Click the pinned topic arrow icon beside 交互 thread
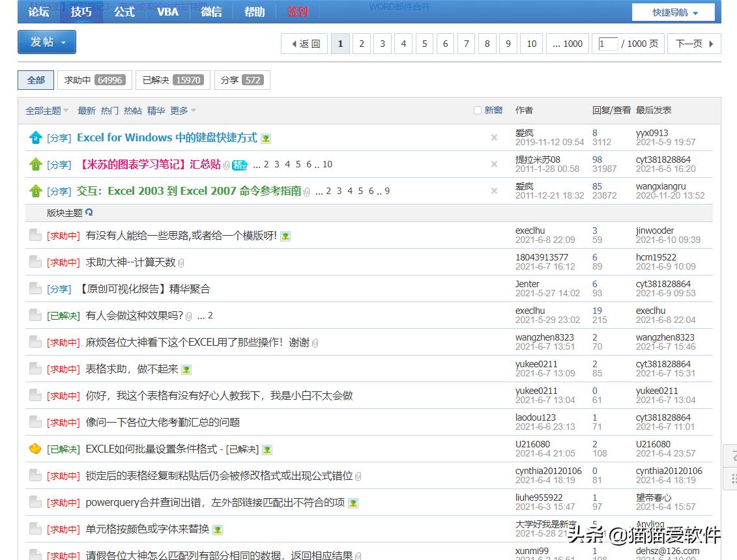Screen dimensions: 737x560 click(36, 192)
